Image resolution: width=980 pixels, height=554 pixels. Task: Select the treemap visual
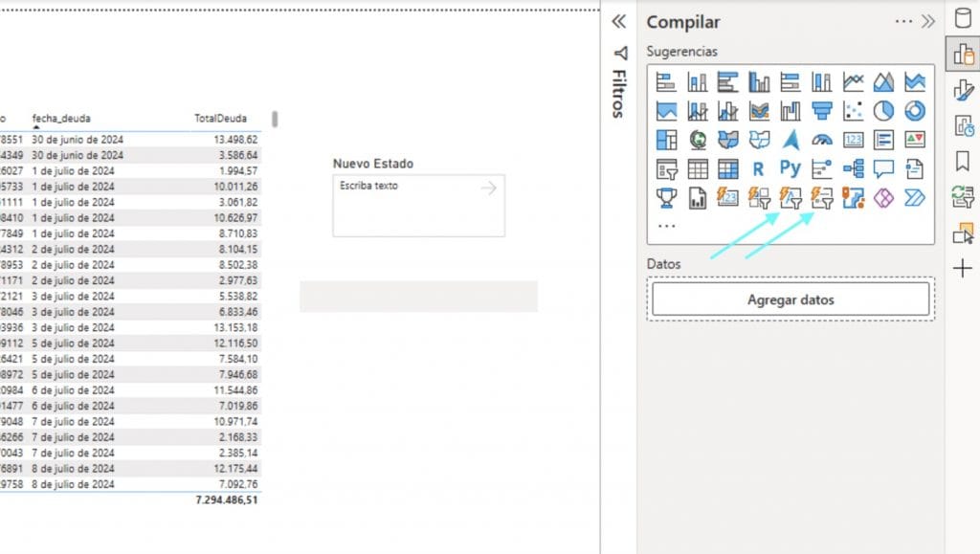666,141
